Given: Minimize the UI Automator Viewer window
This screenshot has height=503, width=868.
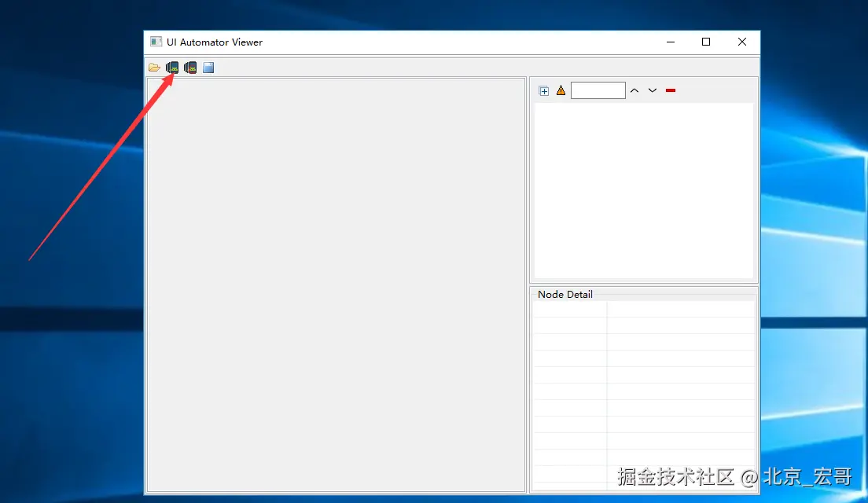Looking at the screenshot, I should [671, 42].
